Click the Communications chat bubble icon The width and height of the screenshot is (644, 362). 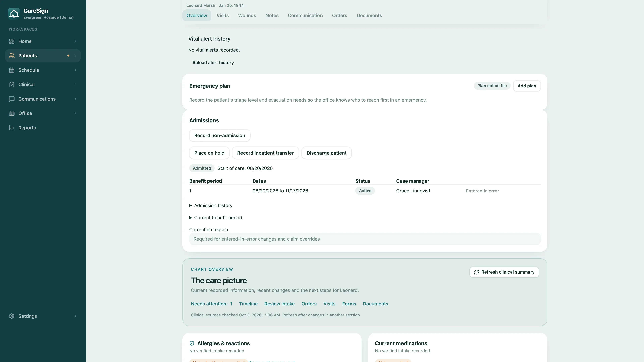tap(12, 99)
